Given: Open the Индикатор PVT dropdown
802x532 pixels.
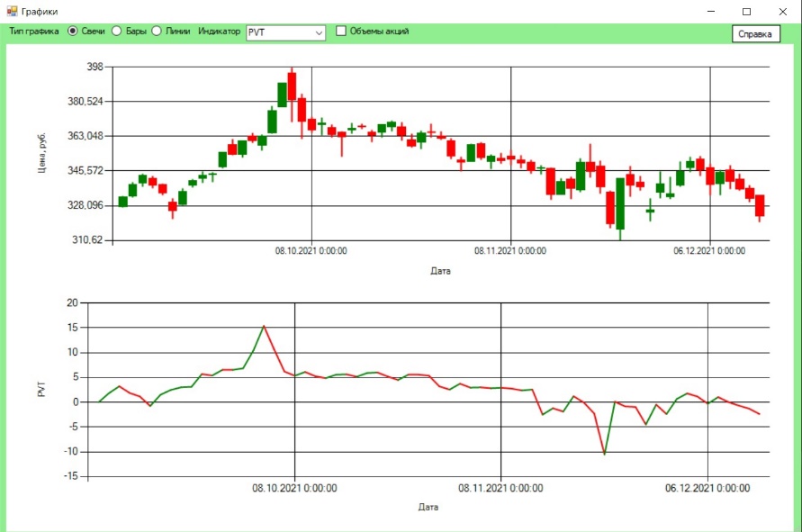Looking at the screenshot, I should point(285,32).
